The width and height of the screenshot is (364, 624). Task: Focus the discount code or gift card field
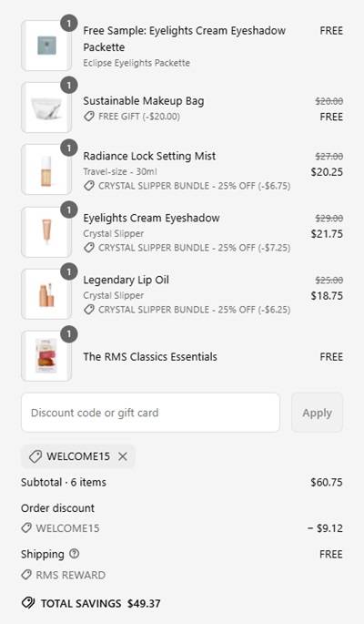coord(151,413)
